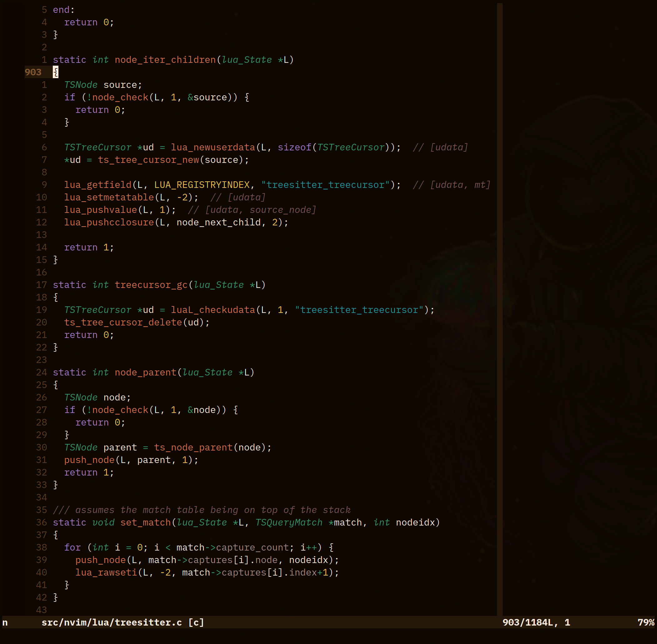Click the vertical colorcolumn bar
The image size is (657, 644).
pos(500,309)
